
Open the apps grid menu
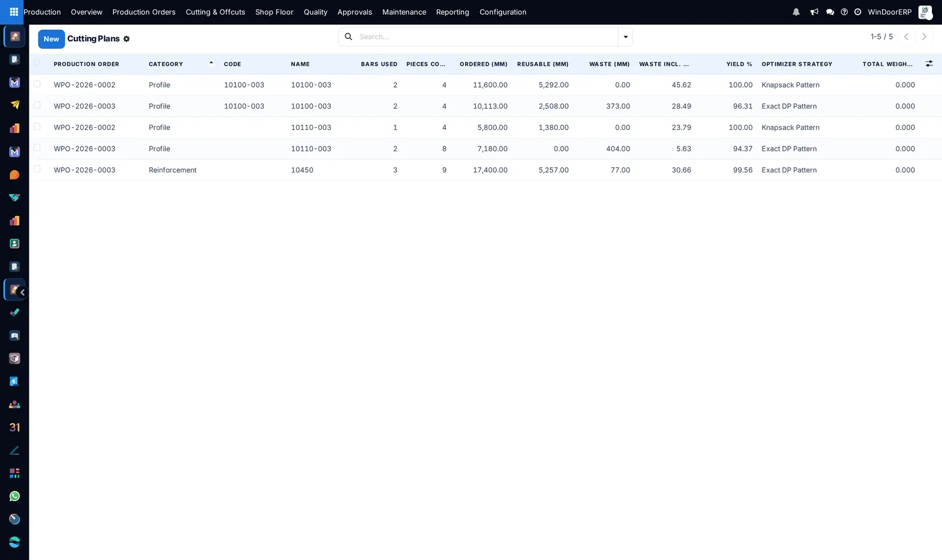pos(14,12)
